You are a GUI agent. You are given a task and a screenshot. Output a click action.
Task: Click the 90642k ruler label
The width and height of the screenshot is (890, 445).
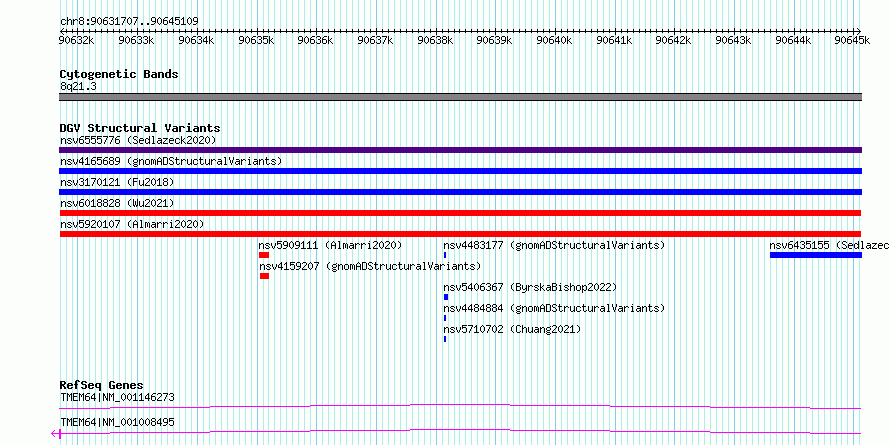coord(674,40)
